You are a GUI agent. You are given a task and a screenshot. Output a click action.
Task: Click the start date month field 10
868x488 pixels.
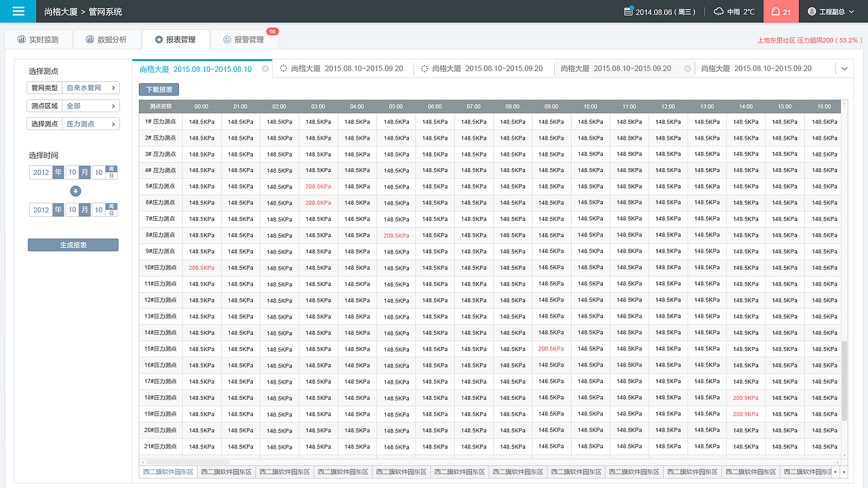(x=72, y=172)
